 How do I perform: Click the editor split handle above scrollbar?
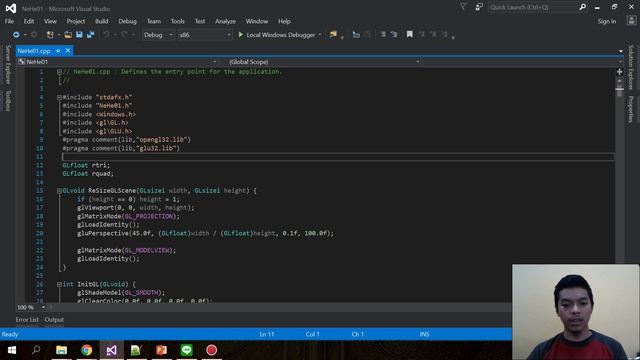(x=619, y=72)
